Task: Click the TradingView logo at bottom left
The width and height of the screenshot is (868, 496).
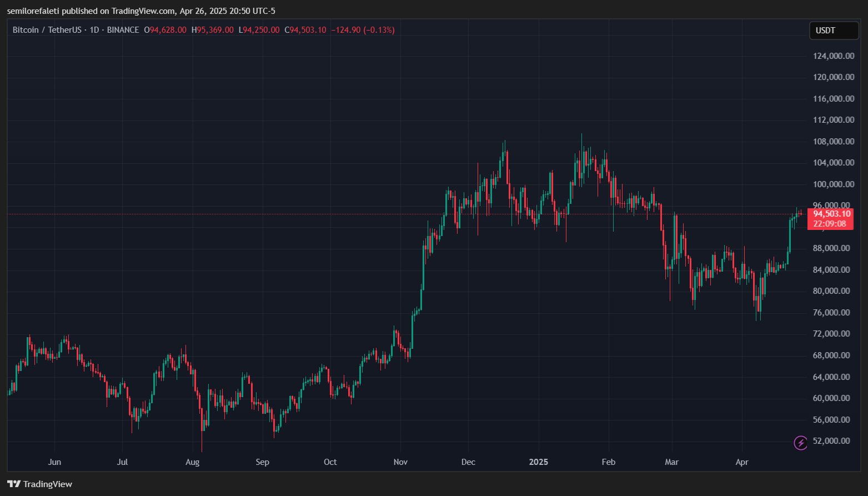Action: 40,484
